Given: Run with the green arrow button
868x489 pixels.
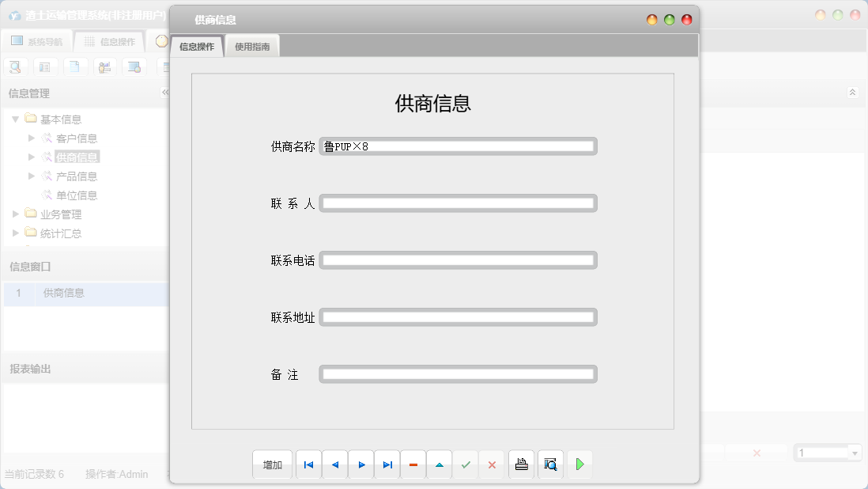Looking at the screenshot, I should 579,464.
